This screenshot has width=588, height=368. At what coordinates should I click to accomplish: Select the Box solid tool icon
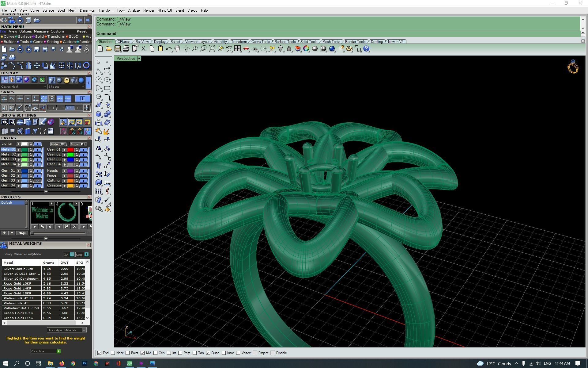[x=99, y=114]
